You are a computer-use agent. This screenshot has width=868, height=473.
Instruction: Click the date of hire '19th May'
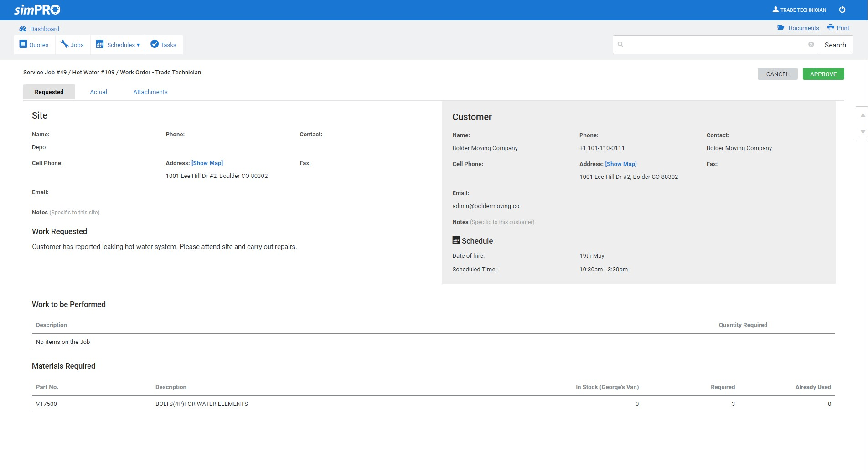click(592, 255)
